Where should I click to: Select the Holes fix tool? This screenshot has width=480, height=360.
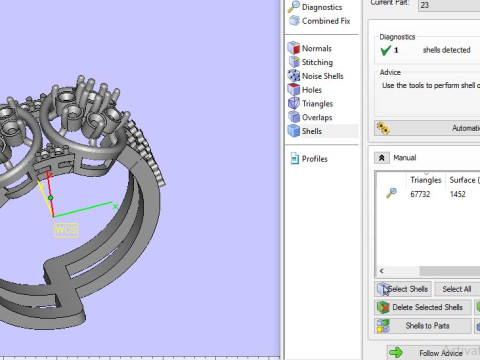coord(305,90)
